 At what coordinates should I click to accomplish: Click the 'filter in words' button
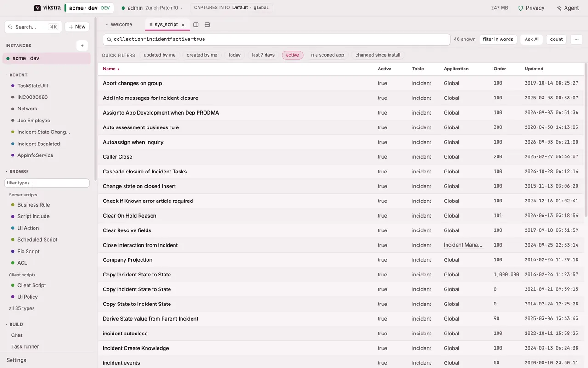(x=498, y=40)
